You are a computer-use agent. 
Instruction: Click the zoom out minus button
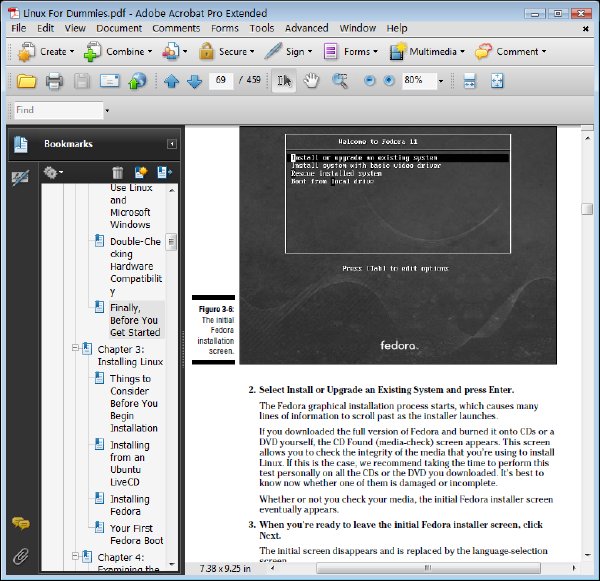pyautogui.click(x=369, y=80)
